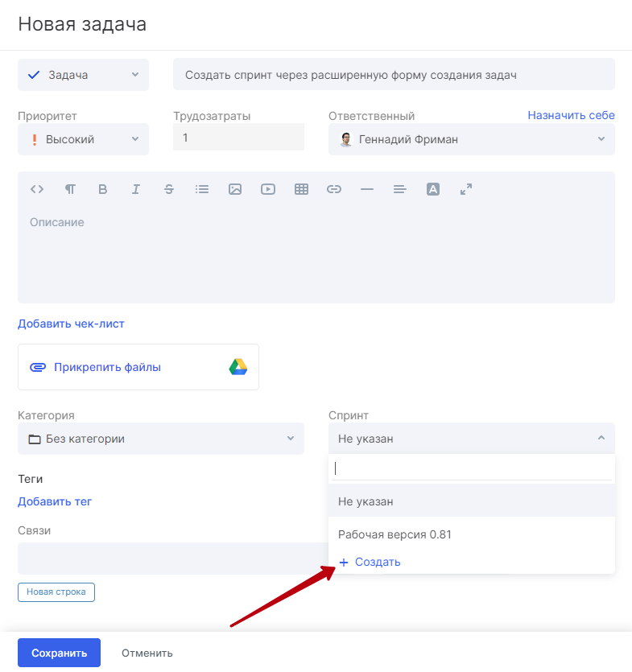Viewport: 632px width, 672px height.
Task: Open text color picker in editor toolbar
Action: pyautogui.click(x=433, y=189)
